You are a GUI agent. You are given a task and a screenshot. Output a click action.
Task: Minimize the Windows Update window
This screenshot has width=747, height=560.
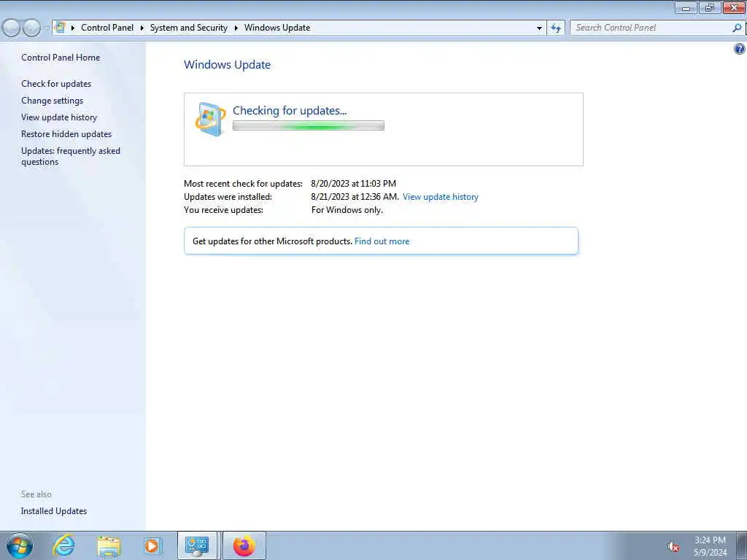[x=686, y=7]
